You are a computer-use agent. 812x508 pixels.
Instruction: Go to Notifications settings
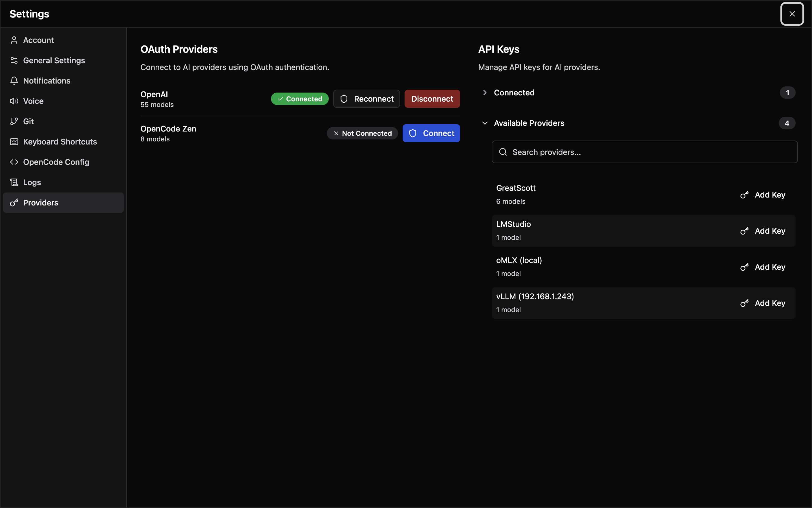click(63, 81)
